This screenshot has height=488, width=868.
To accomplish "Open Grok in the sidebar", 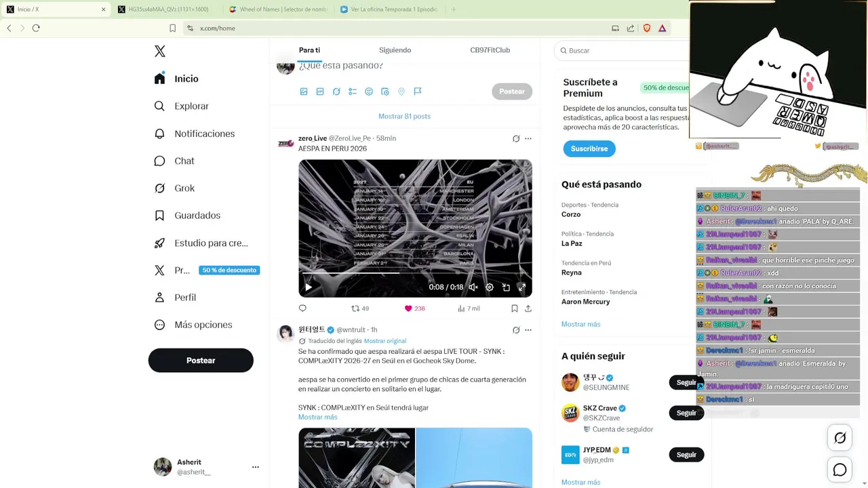I will [174, 188].
